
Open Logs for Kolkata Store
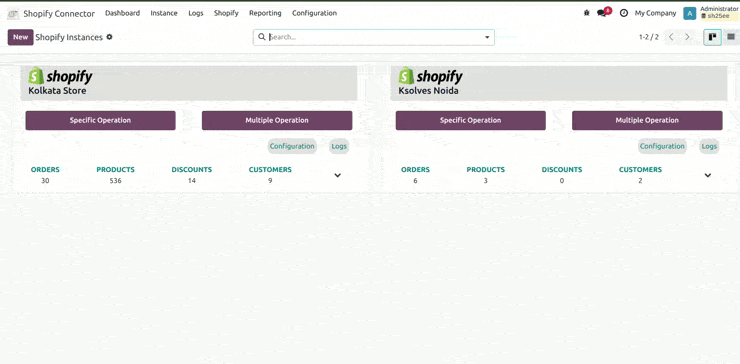[x=339, y=146]
